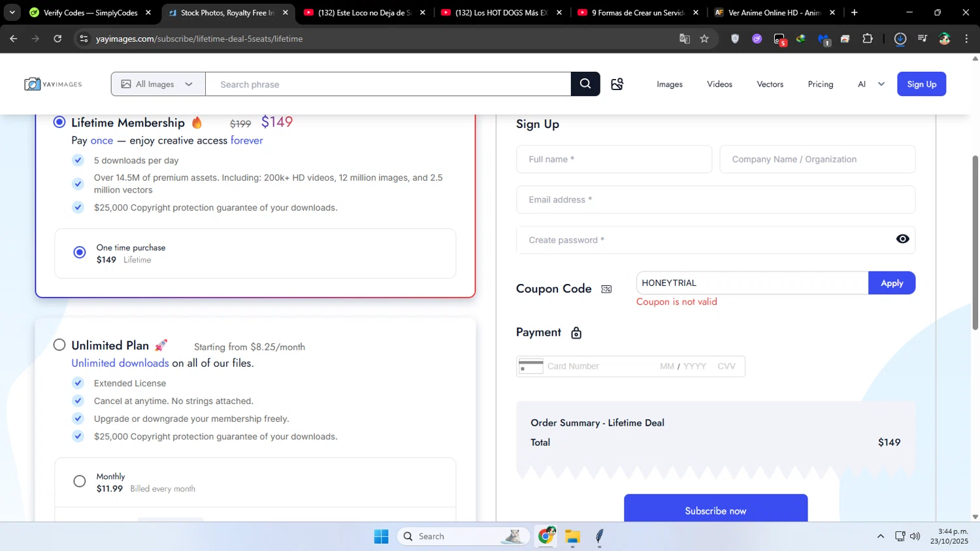Click the feather app taskbar icon
The width and height of the screenshot is (980, 551).
[x=600, y=537]
